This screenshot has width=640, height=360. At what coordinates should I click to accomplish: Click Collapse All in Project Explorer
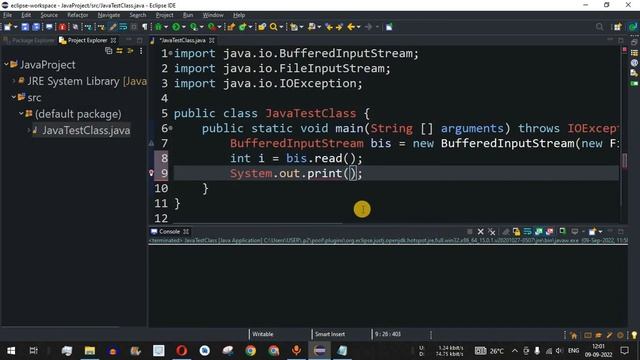(x=109, y=51)
